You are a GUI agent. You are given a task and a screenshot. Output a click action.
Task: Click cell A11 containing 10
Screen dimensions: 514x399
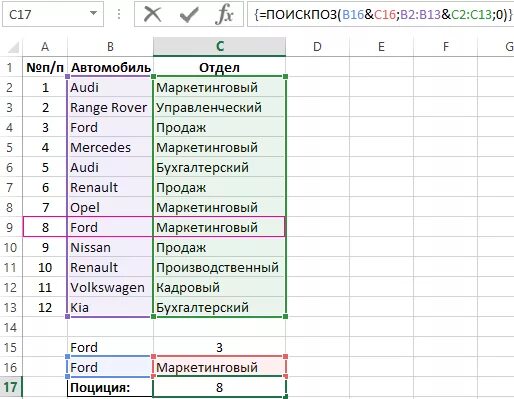[45, 267]
